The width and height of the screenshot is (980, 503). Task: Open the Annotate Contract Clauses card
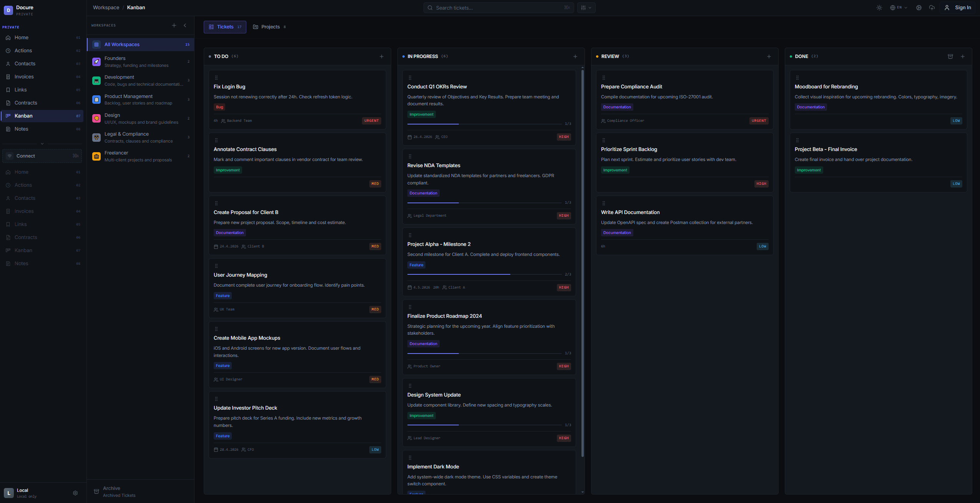click(297, 163)
